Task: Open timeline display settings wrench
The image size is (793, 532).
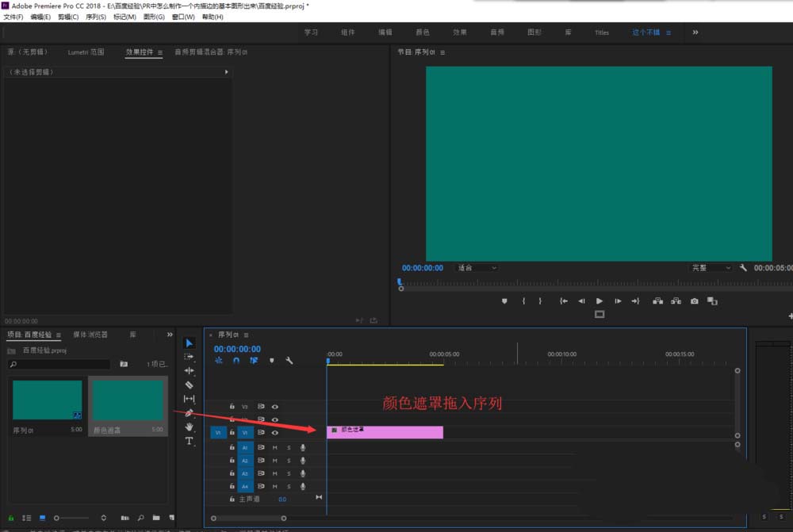Action: [289, 361]
